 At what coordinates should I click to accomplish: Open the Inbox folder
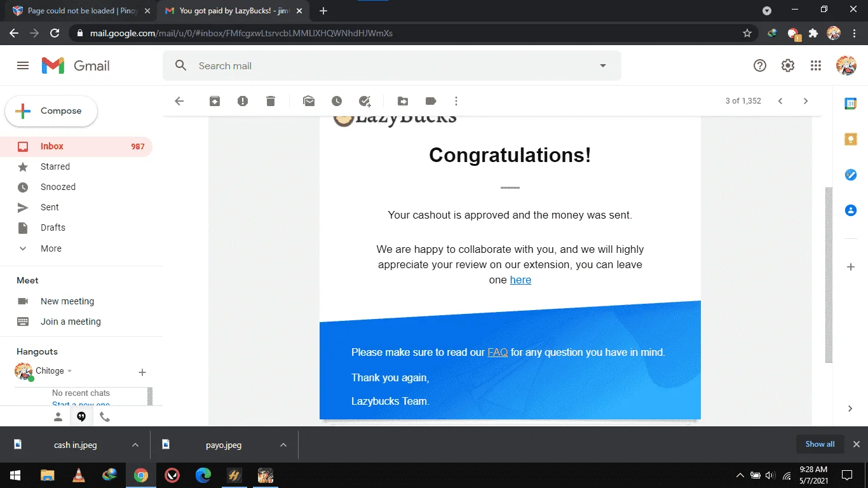tap(76, 146)
